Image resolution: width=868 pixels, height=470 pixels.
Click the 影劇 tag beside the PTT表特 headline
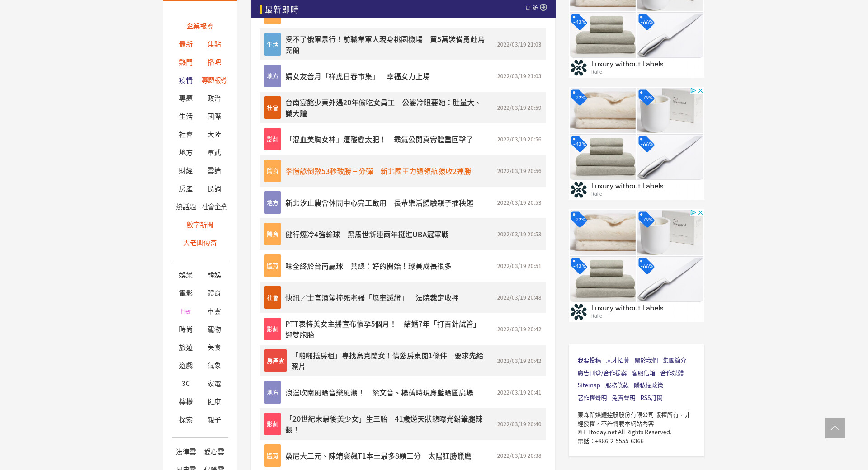[272, 329]
